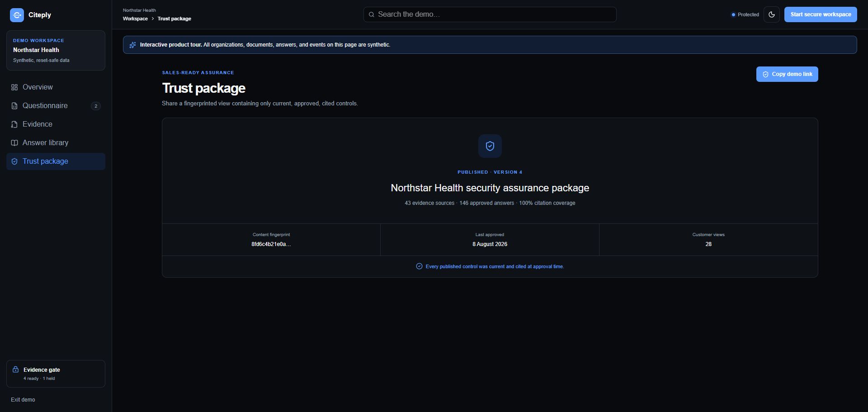Open the Overview page
The height and width of the screenshot is (412, 868).
click(56, 87)
